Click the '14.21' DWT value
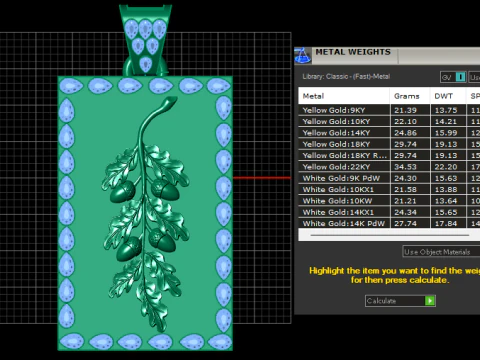Image resolution: width=480 pixels, height=360 pixels. 446,122
